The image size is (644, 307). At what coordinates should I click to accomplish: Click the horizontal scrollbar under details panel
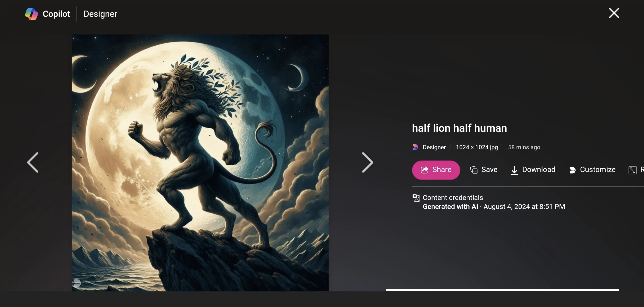coord(502,290)
